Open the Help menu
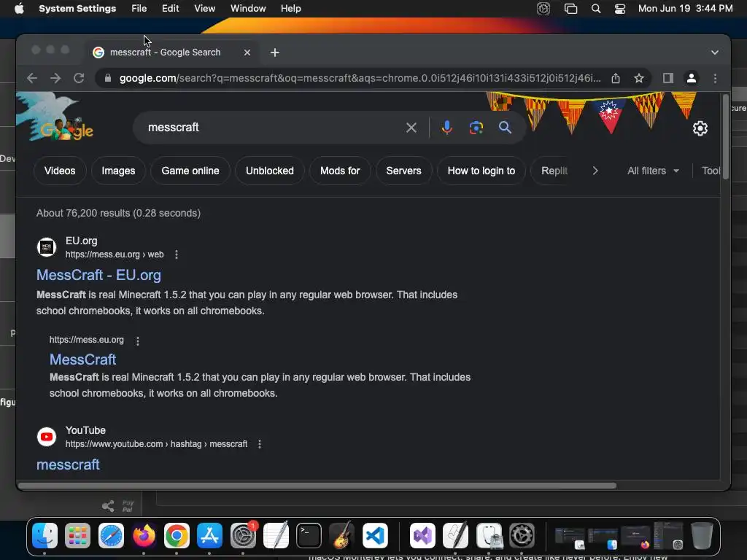 pyautogui.click(x=290, y=9)
